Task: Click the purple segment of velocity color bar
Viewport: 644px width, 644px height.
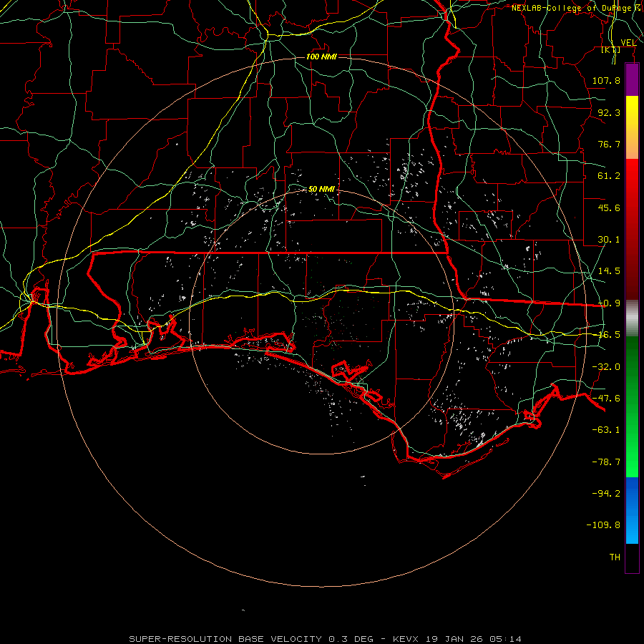Action: pyautogui.click(x=632, y=79)
